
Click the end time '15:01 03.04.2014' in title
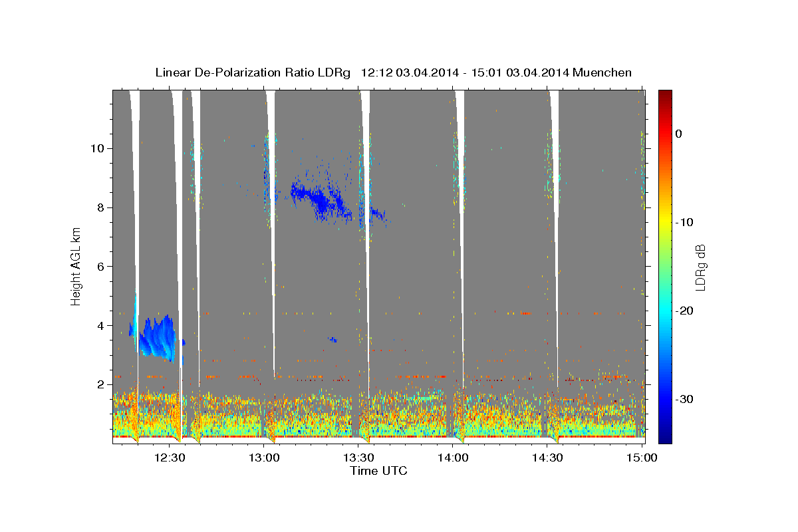click(521, 72)
